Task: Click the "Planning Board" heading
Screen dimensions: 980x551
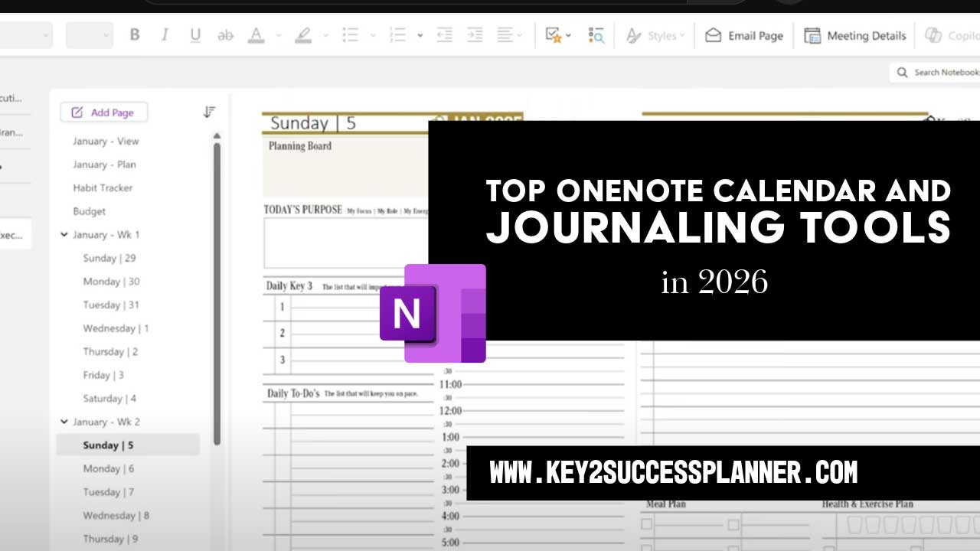Action: 299,145
